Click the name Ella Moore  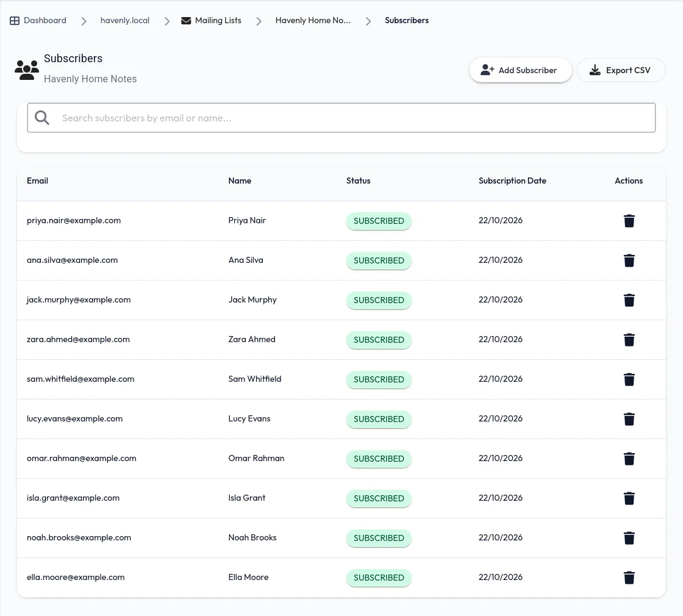[x=248, y=577]
